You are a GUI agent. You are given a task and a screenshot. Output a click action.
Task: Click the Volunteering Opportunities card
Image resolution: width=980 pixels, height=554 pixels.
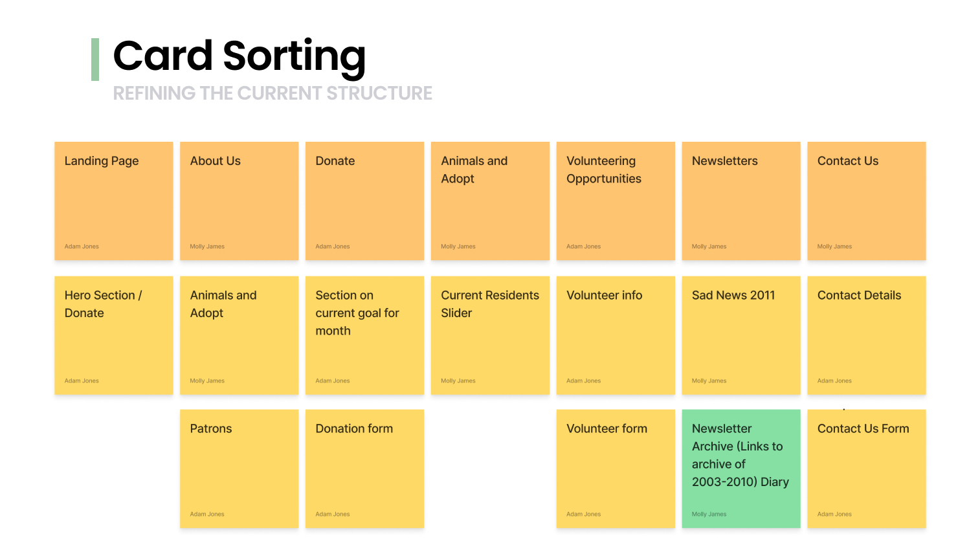pos(616,201)
